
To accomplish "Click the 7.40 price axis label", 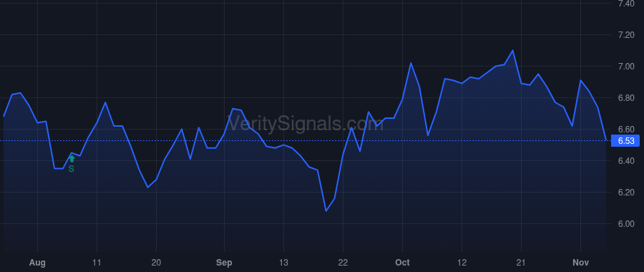I will pyautogui.click(x=626, y=4).
